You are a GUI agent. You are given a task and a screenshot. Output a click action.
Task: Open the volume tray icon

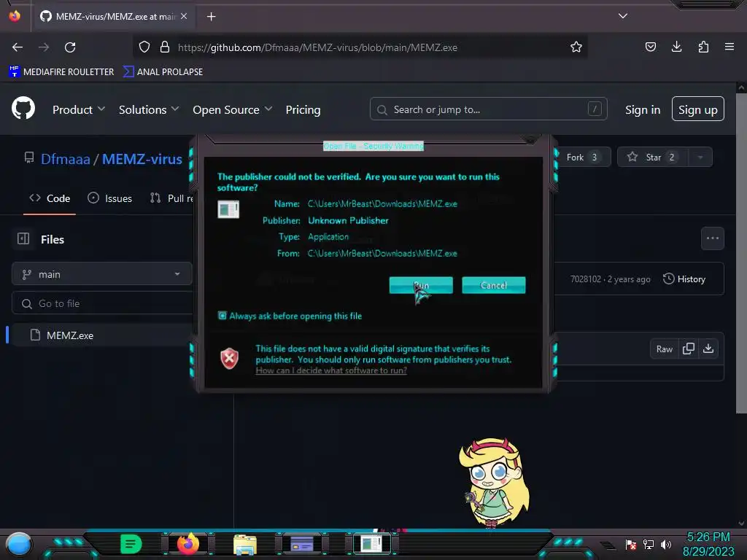click(665, 544)
